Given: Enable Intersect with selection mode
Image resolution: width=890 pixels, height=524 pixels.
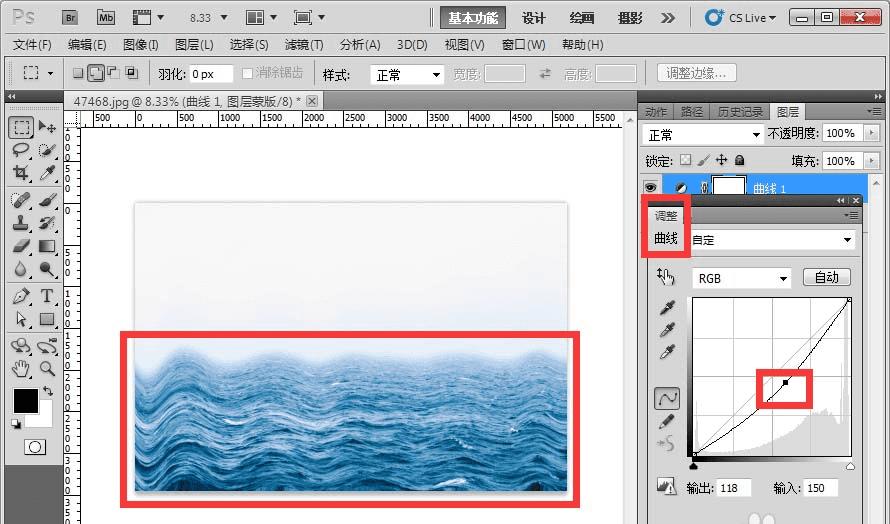Looking at the screenshot, I should pos(132,73).
